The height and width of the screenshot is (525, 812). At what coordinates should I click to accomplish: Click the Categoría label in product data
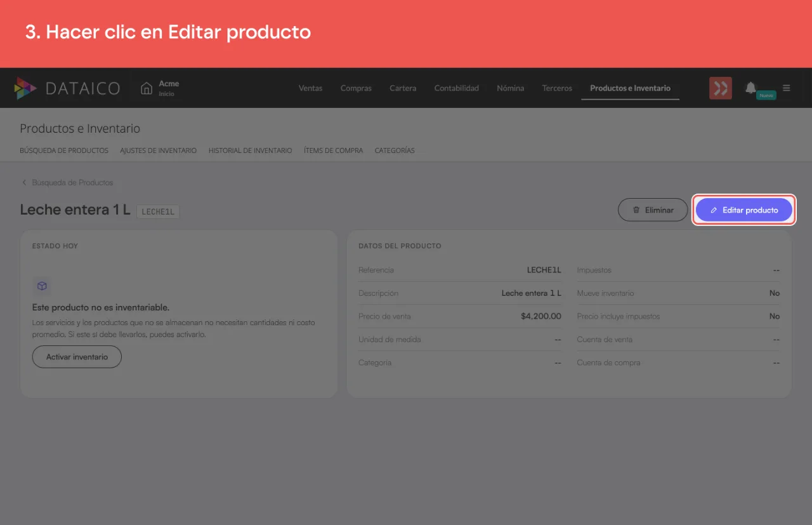375,363
